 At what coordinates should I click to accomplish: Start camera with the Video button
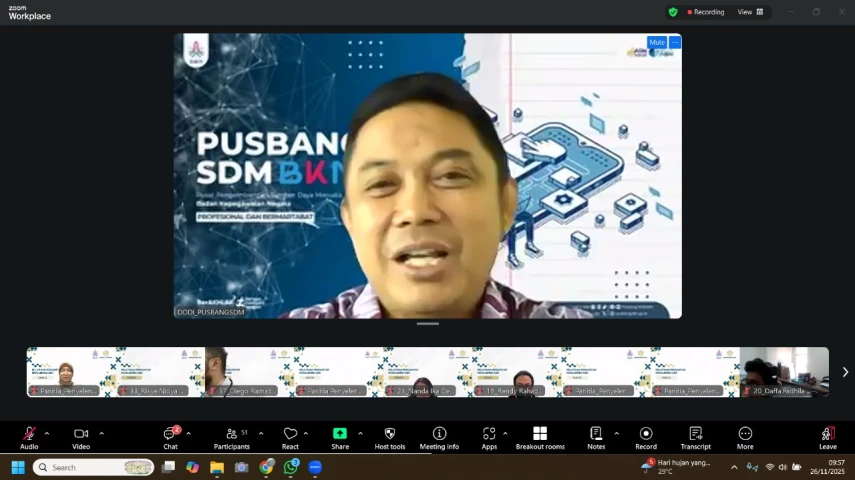(81, 438)
